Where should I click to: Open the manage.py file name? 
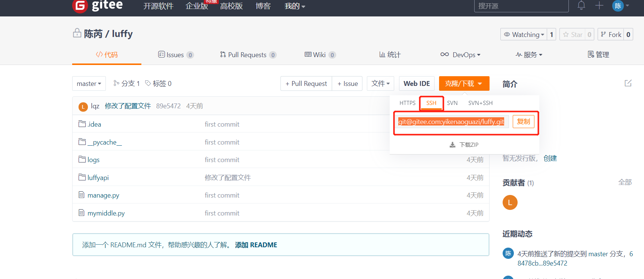point(103,195)
